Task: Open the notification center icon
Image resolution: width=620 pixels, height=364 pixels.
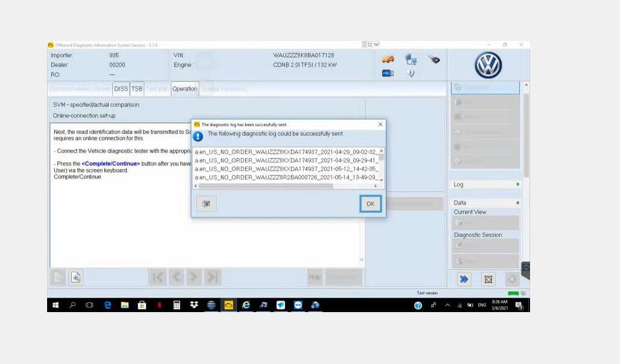Action: (519, 305)
